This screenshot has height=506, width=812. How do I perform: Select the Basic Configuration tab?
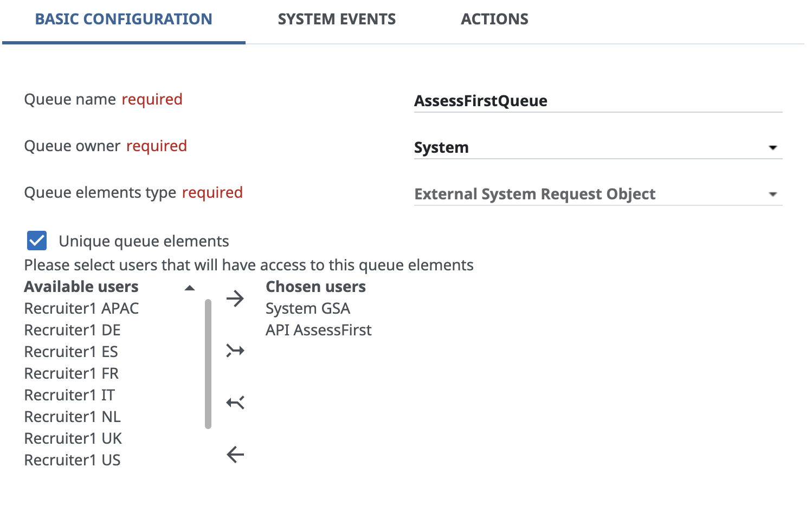tap(124, 20)
